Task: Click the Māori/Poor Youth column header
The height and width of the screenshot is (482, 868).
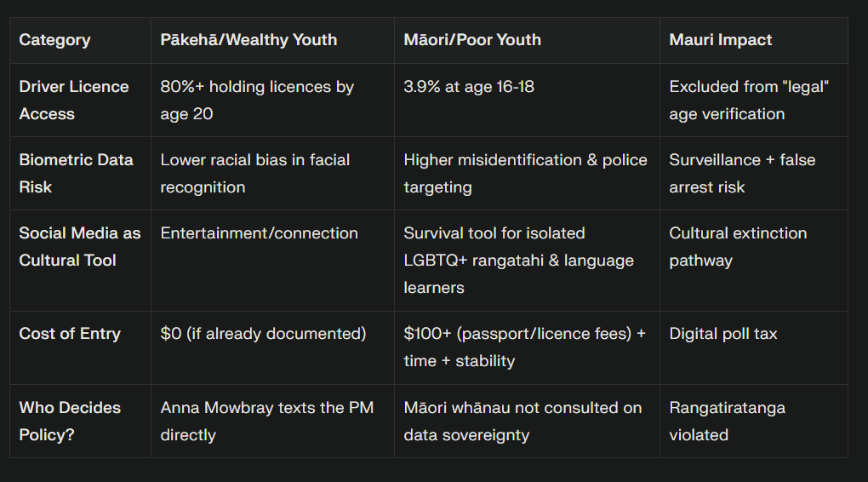Action: 527,40
